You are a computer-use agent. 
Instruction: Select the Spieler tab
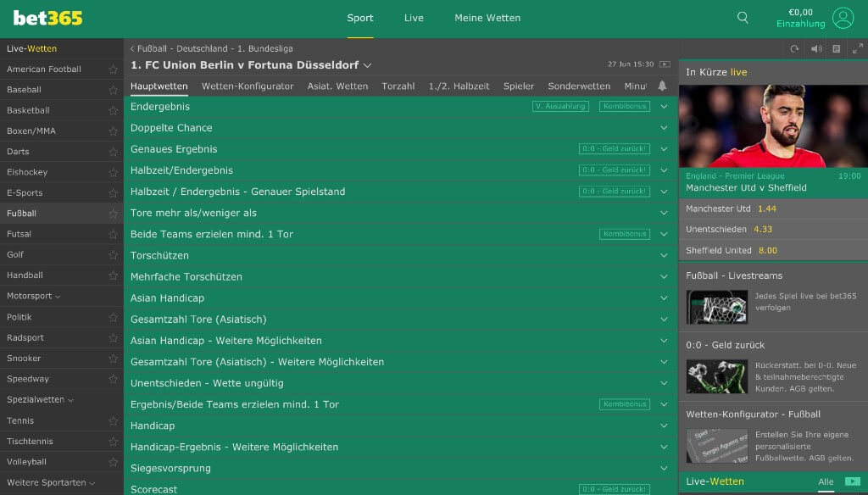(519, 86)
